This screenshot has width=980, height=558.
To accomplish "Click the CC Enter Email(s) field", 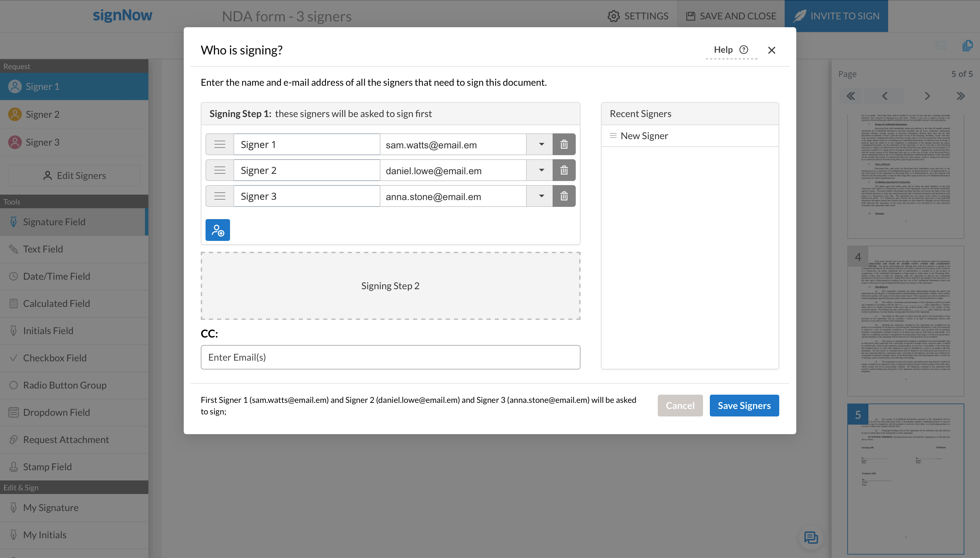I will click(390, 357).
